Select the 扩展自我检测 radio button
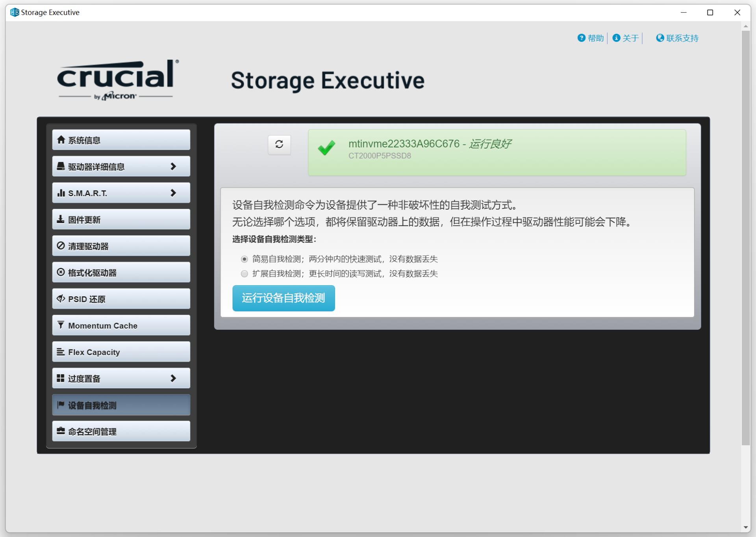This screenshot has width=756, height=537. [245, 274]
